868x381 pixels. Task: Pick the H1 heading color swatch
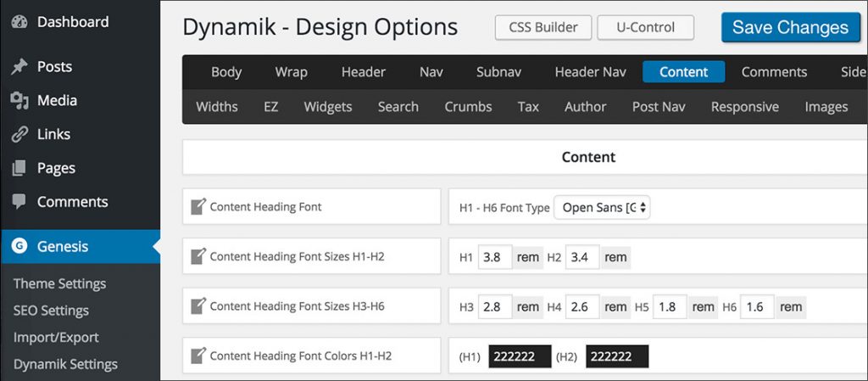tap(520, 356)
